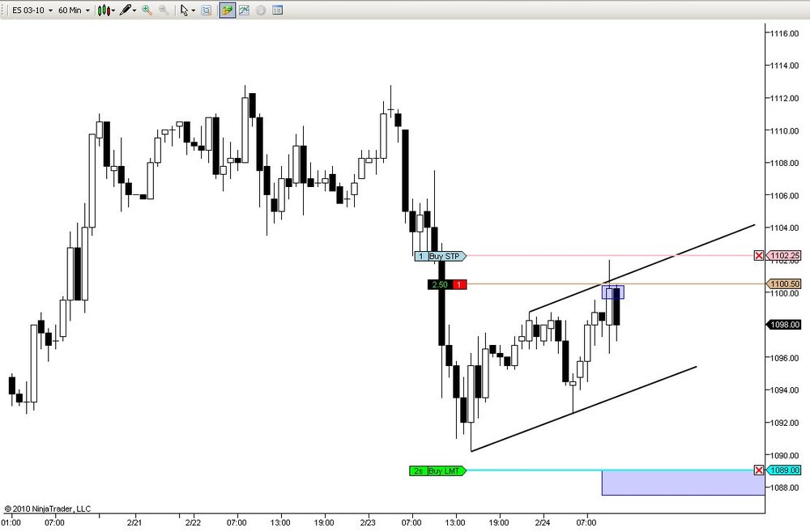Click the 2/24 date axis label
Viewport: 810px width, 532px height.
pos(543,523)
